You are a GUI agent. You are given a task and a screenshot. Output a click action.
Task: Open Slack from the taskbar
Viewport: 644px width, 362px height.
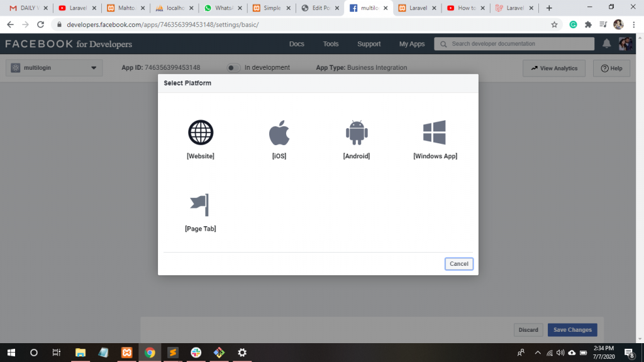(196, 353)
